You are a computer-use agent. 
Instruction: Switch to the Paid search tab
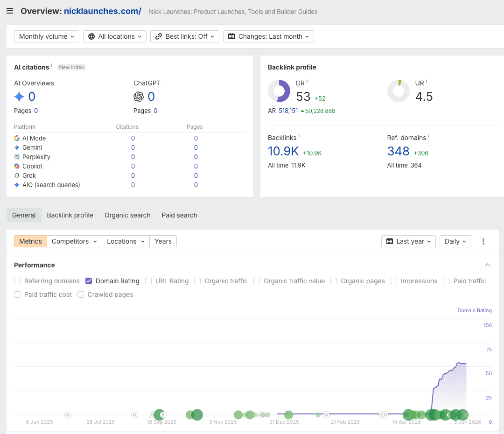click(x=179, y=215)
